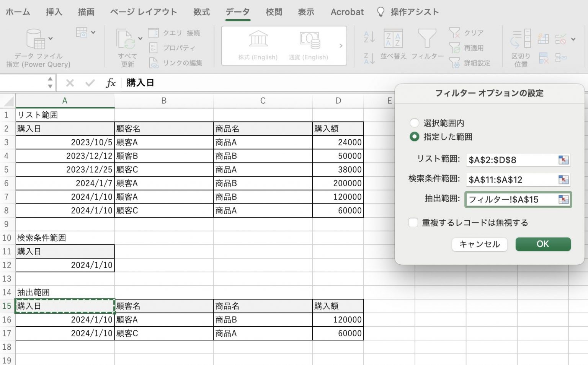The width and height of the screenshot is (588, 365).
Task: Click the 並べ替え sort icon
Action: 394,38
